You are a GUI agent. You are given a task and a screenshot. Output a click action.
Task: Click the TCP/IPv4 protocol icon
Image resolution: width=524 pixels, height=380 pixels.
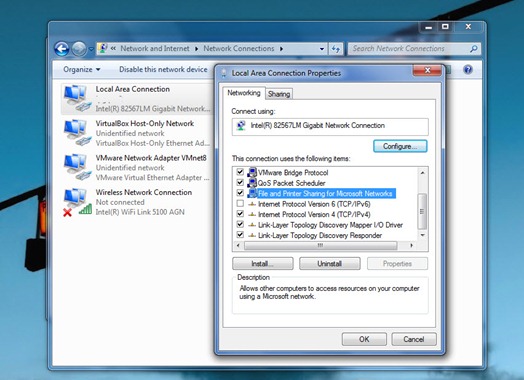(252, 214)
